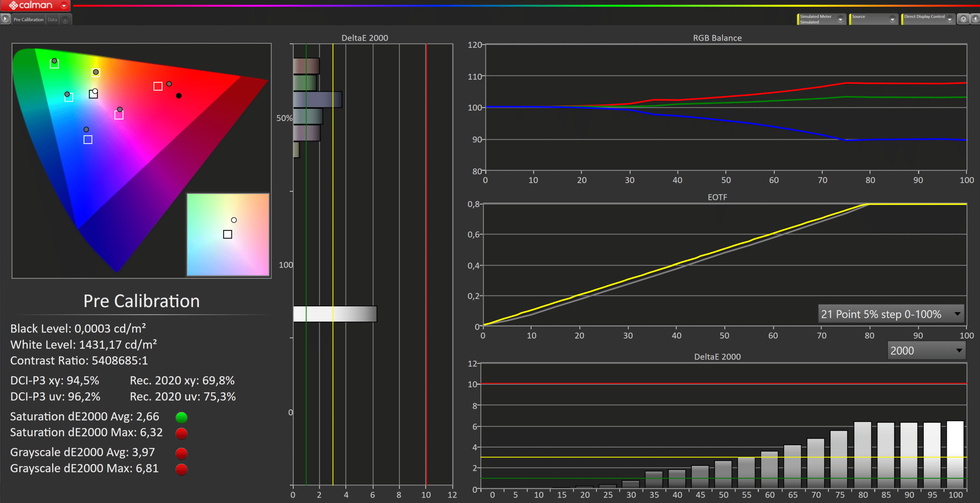Viewport: 980px width, 503px height.
Task: Expand the Direct Display Control dropdown
Action: coord(950,19)
